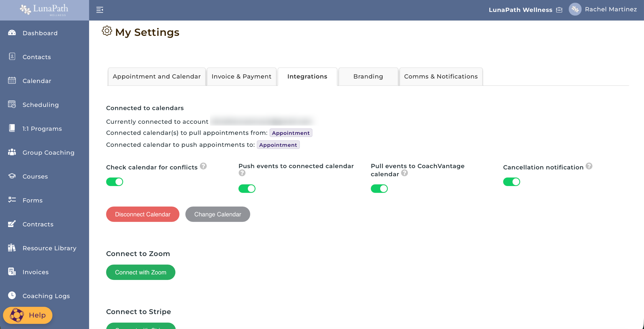The width and height of the screenshot is (644, 329).
Task: Open Resource Library books icon
Action: (12, 248)
